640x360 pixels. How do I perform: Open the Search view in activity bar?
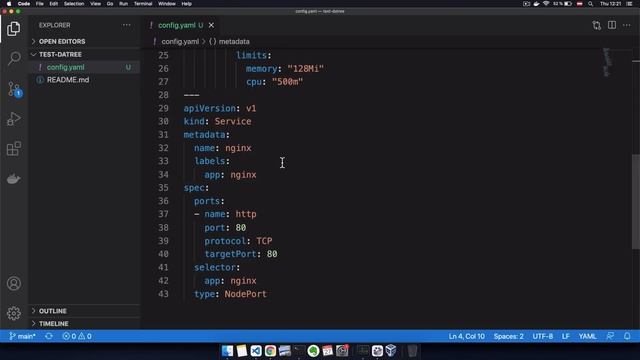(13, 58)
